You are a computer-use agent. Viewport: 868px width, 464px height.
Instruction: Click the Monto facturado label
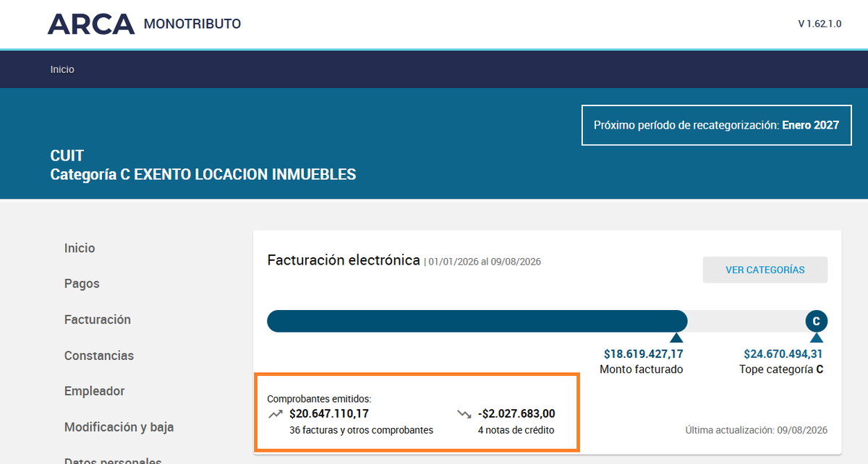[x=642, y=369]
